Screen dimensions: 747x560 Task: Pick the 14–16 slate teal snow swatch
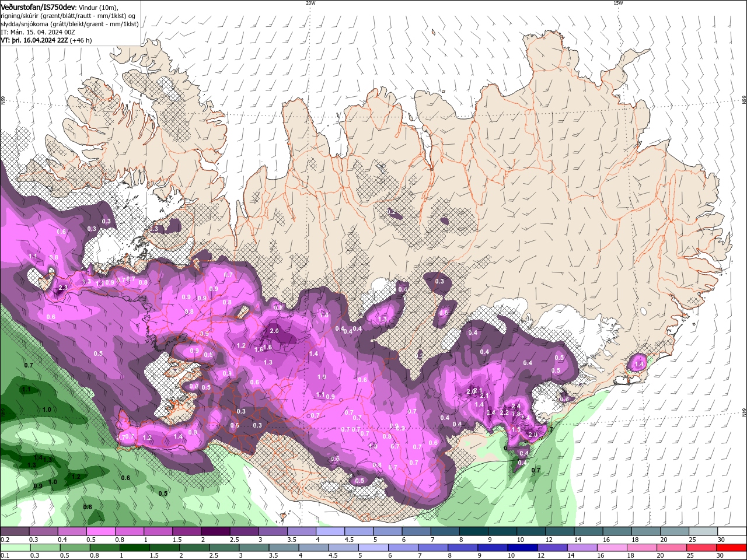point(589,531)
